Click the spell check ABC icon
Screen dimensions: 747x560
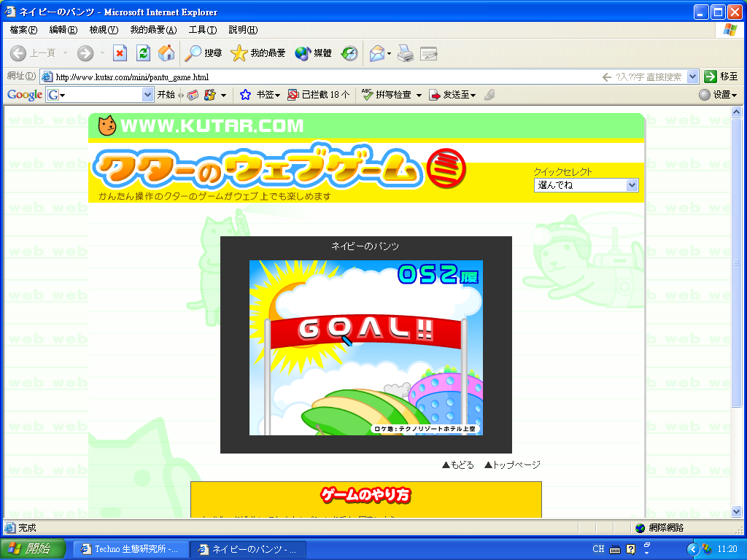tap(367, 95)
